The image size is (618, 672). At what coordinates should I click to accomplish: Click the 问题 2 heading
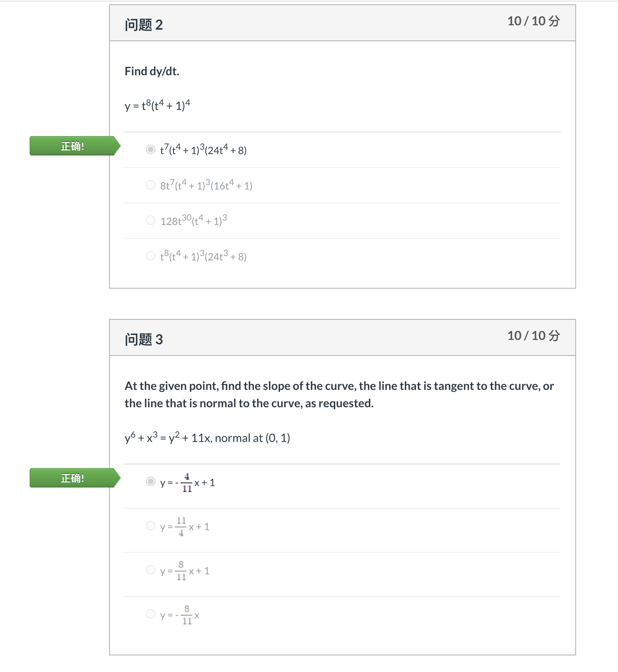click(144, 25)
